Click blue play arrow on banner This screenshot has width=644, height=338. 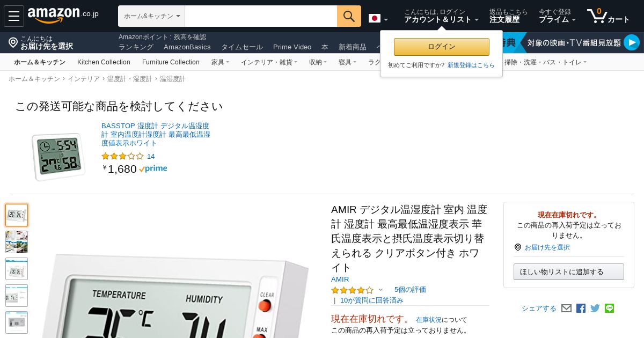(632, 42)
